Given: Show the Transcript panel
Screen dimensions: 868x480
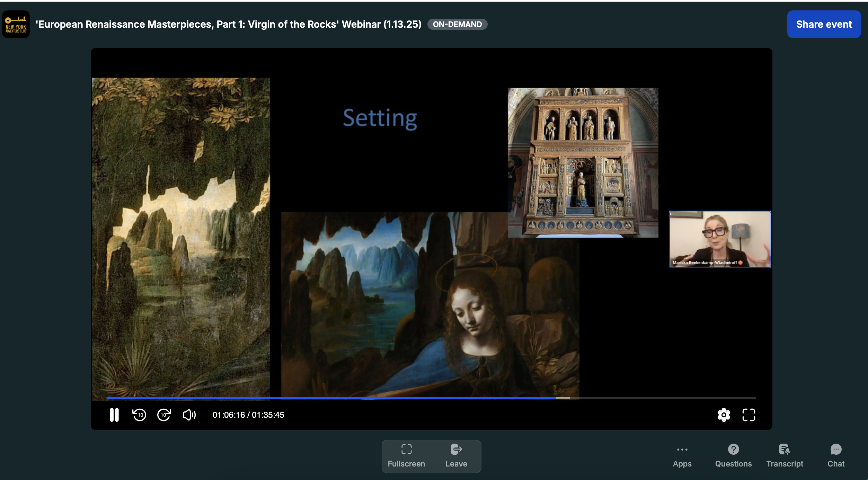Looking at the screenshot, I should pyautogui.click(x=785, y=456).
